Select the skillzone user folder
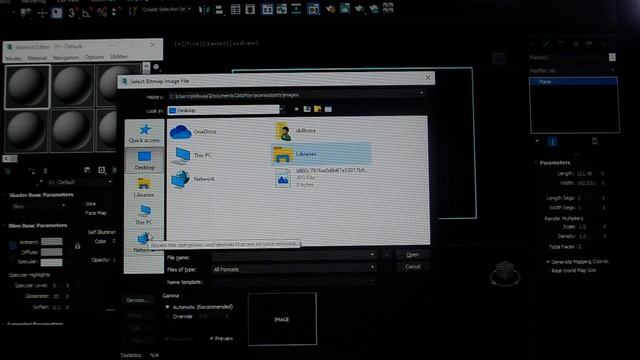Image resolution: width=640 pixels, height=360 pixels. point(296,131)
